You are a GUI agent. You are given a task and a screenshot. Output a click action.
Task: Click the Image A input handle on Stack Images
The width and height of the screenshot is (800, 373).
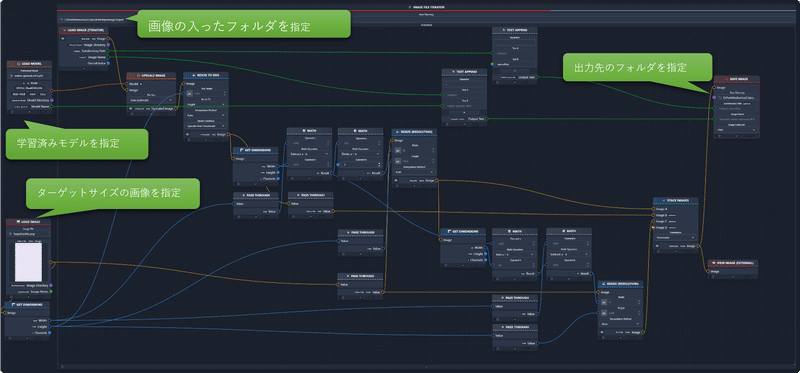click(653, 209)
